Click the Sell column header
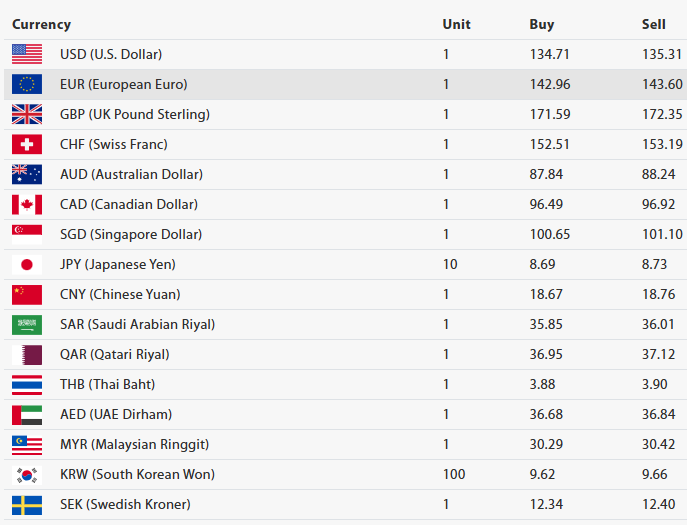The height and width of the screenshot is (525, 687). coord(653,24)
